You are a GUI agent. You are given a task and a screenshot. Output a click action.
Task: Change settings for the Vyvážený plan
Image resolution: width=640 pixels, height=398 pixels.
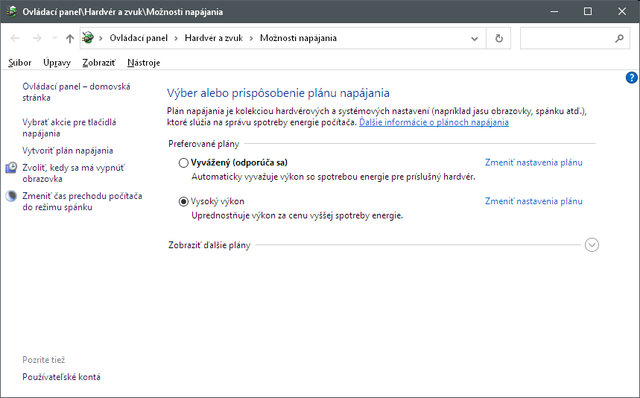tap(533, 162)
